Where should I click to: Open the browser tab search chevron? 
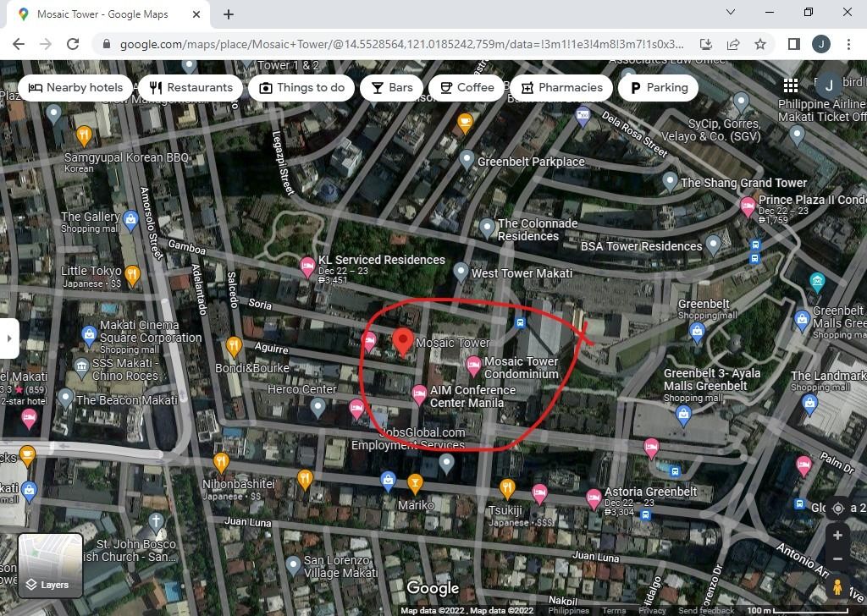point(730,14)
